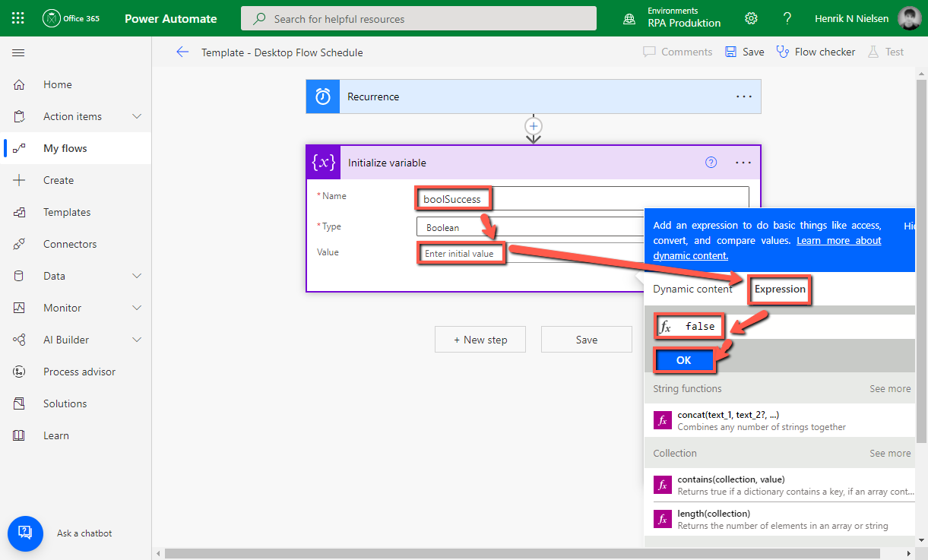See more Collection functions
928x560 pixels.
890,453
